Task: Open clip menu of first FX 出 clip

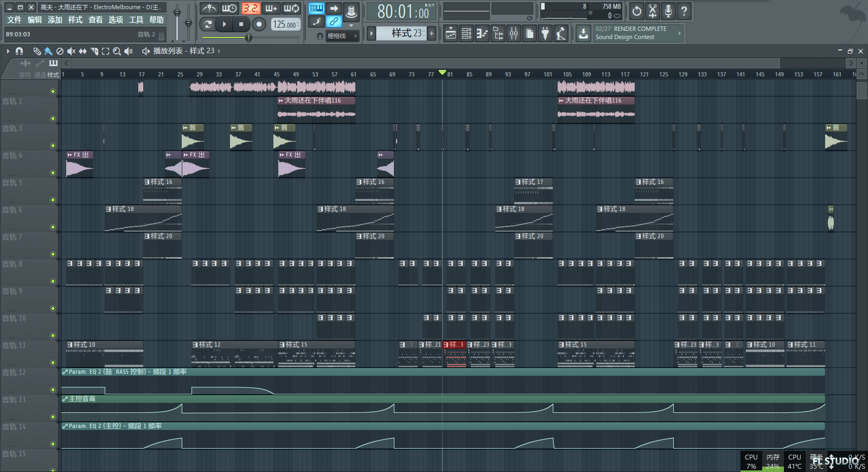Action: [x=69, y=155]
